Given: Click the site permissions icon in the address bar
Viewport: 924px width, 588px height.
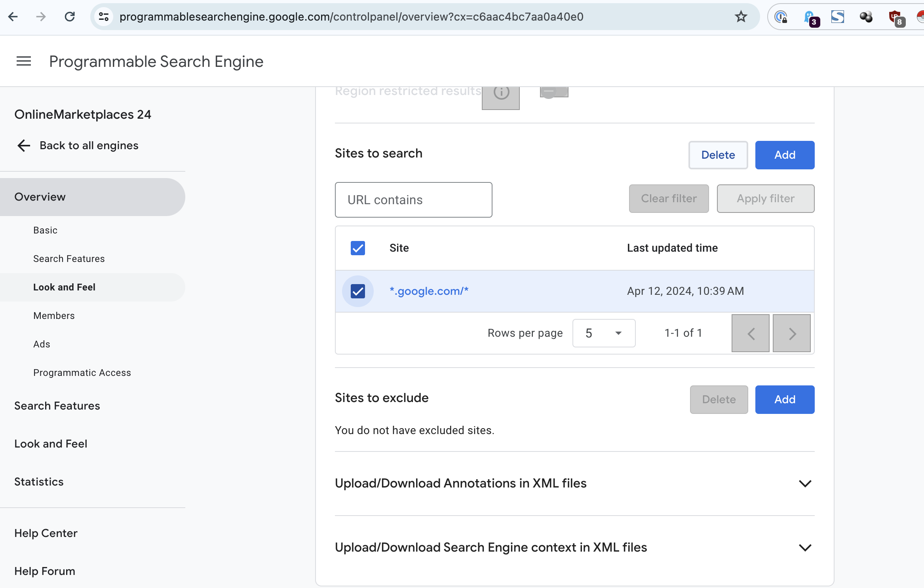Looking at the screenshot, I should tap(104, 17).
